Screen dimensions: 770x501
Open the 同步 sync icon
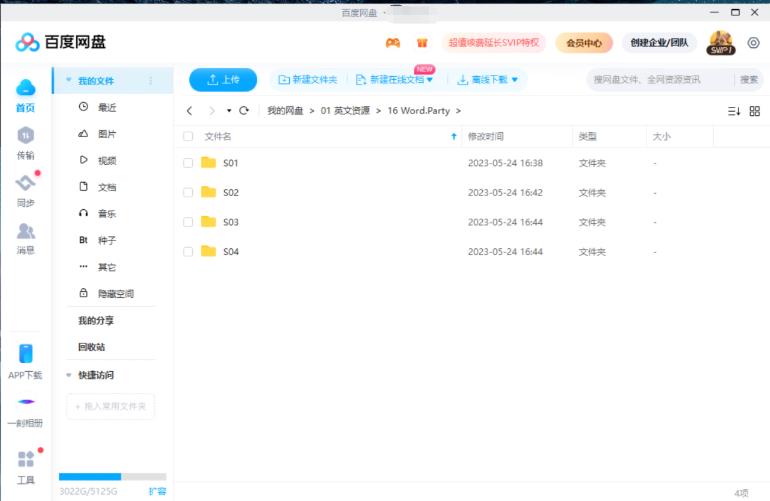point(26,183)
